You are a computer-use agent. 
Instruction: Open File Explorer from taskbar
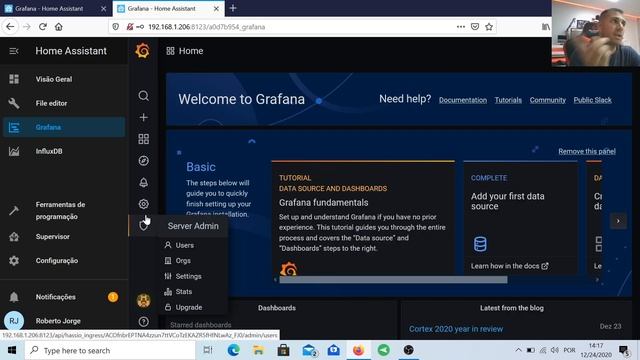pos(258,350)
